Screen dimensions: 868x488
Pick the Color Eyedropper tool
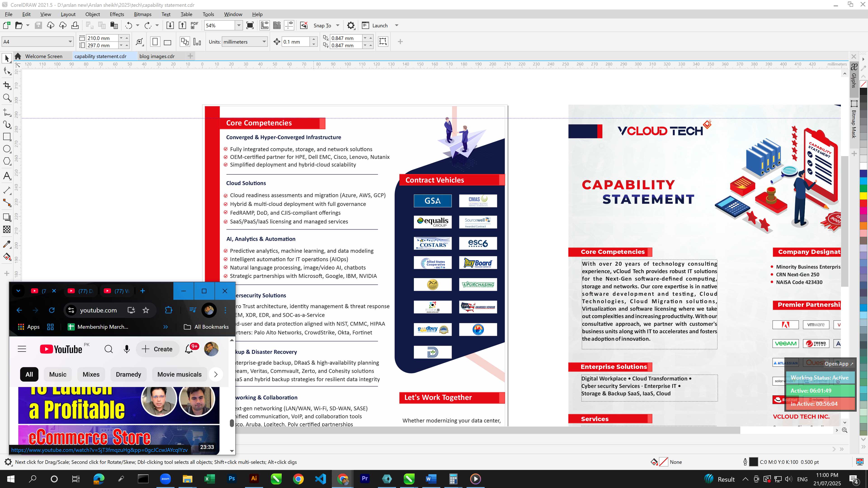point(7,244)
